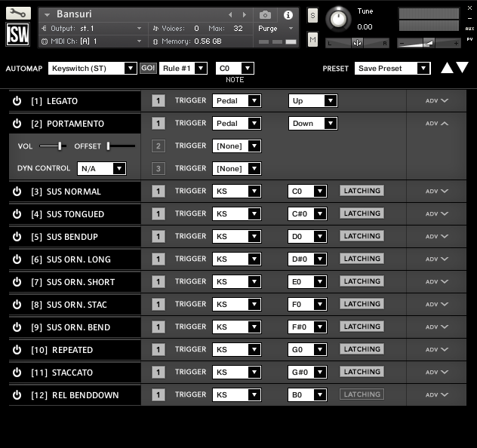Show instrument info via the i icon
This screenshot has height=448, width=477.
[x=288, y=15]
